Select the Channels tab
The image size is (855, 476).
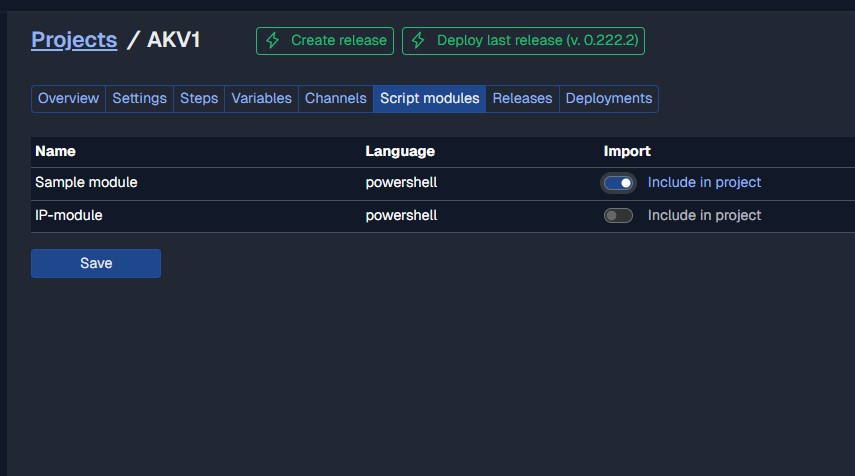pos(336,99)
